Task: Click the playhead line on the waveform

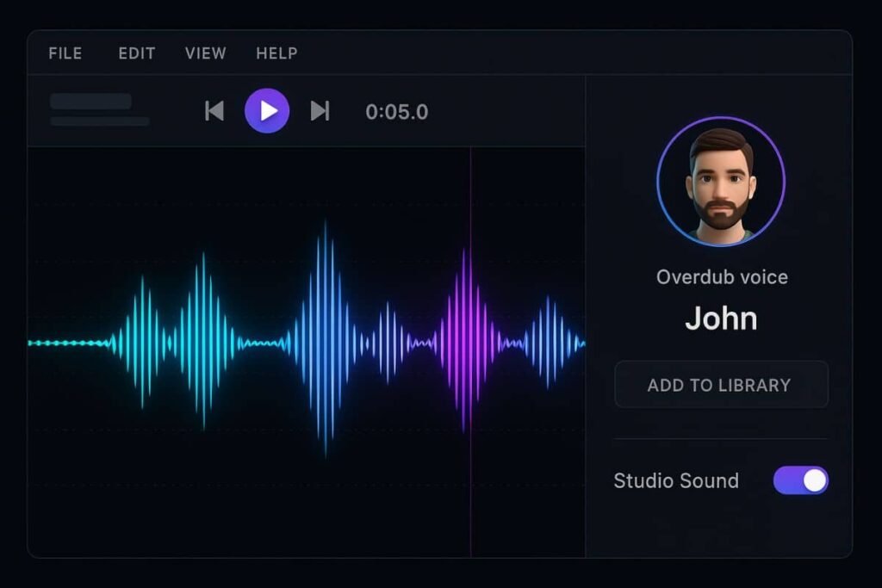Action: pyautogui.click(x=471, y=344)
